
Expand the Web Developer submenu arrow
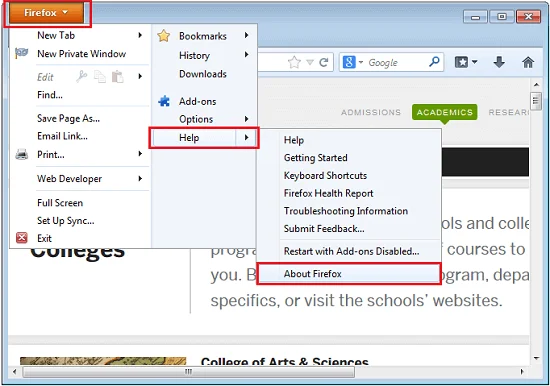pos(140,179)
